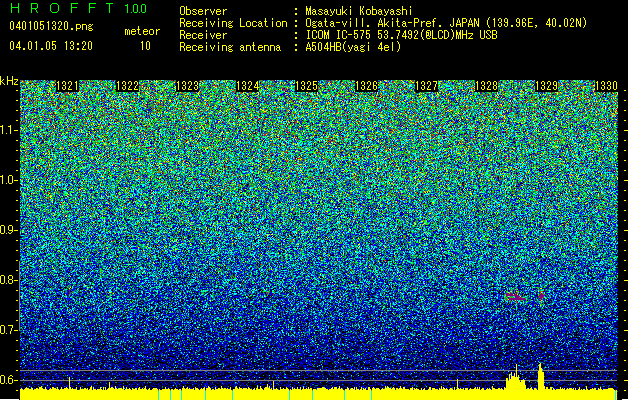
Task: Click the 0.6 kHz axis label
Action: coord(7,380)
